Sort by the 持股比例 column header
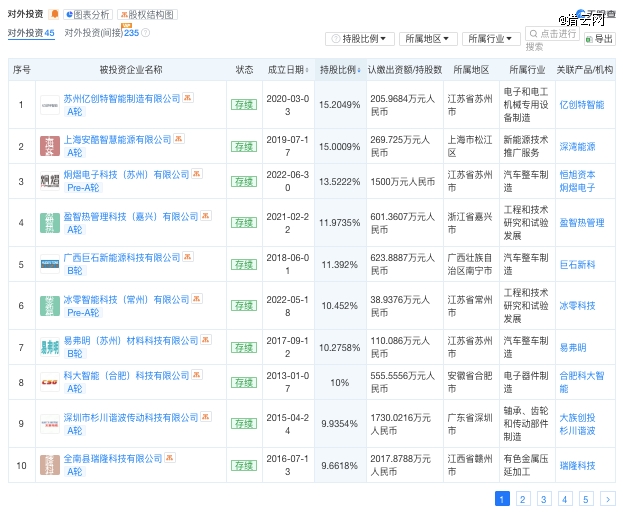 pos(340,70)
